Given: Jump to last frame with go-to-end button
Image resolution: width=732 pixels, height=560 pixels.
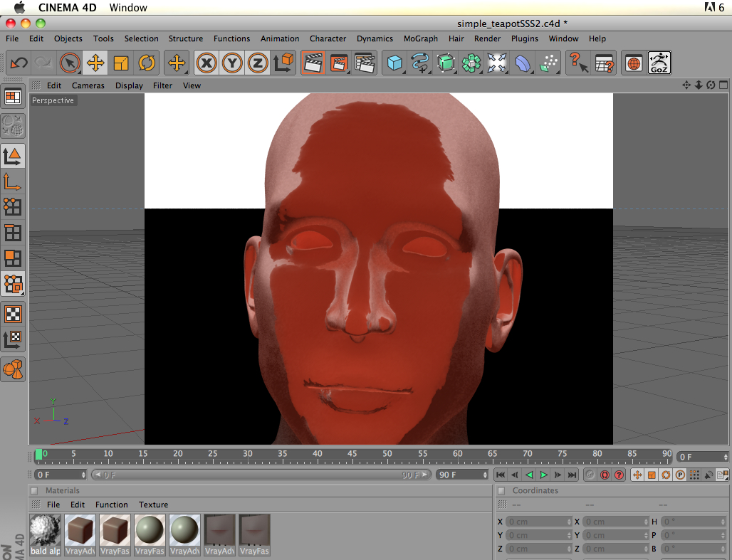Looking at the screenshot, I should coord(572,475).
